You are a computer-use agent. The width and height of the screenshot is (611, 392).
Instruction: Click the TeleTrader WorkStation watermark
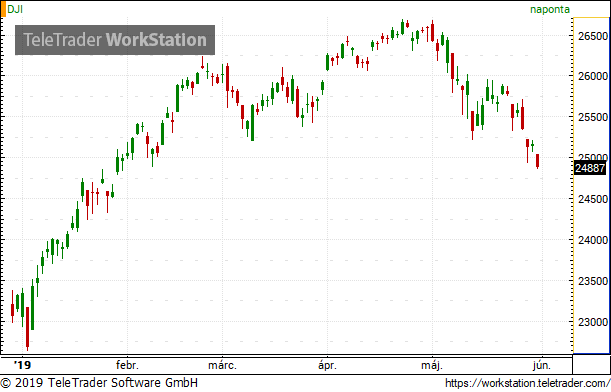(115, 40)
